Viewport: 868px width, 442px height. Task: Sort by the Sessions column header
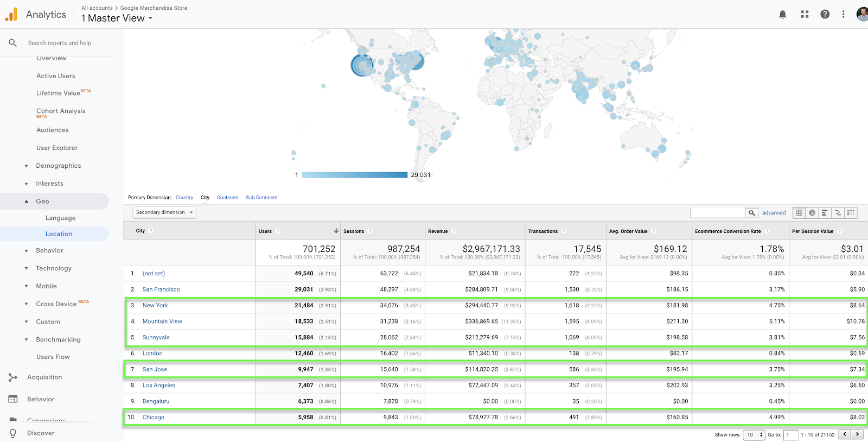[354, 231]
